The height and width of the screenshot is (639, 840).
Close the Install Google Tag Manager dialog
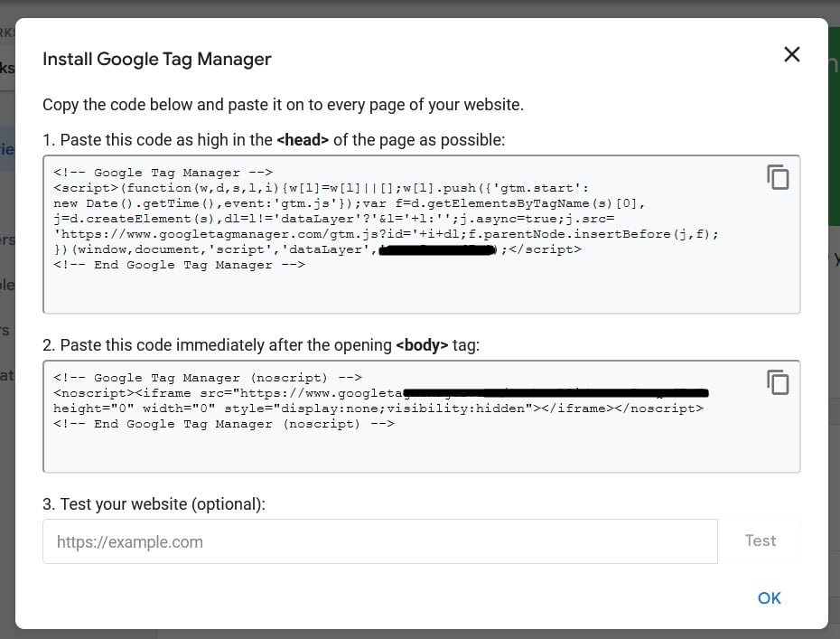(x=792, y=54)
